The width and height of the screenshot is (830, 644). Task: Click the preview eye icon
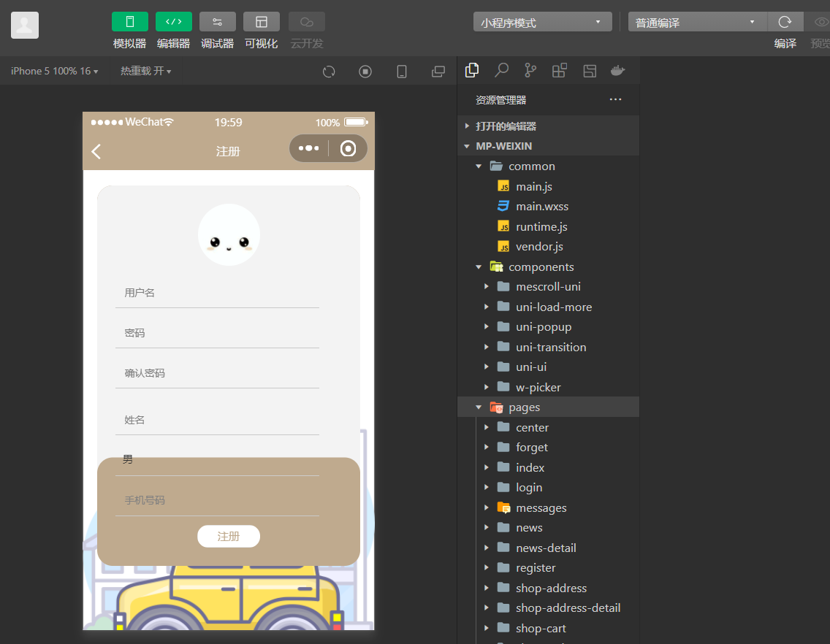point(821,22)
